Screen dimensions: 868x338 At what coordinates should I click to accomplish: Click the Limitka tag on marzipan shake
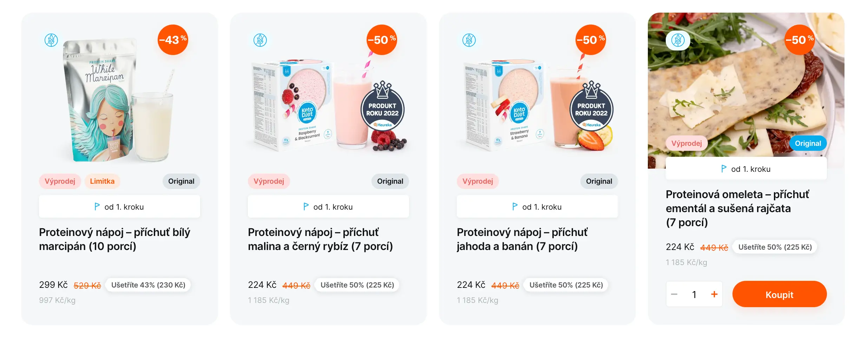102,181
